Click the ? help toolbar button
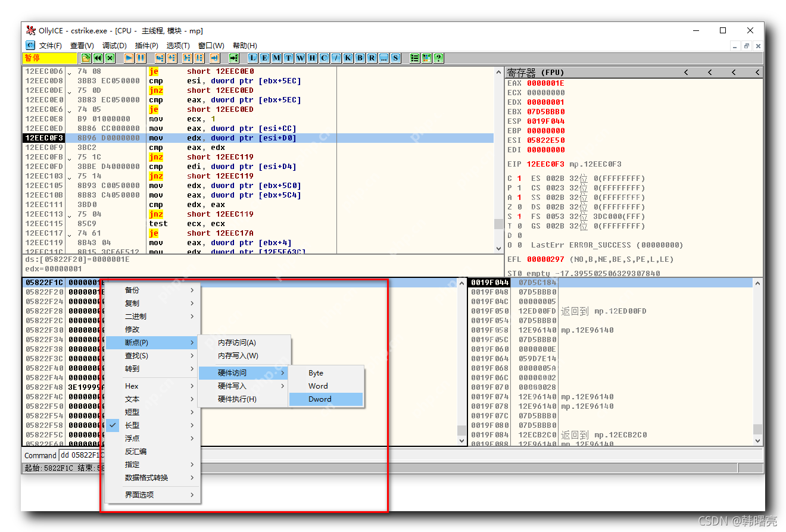This screenshot has height=532, width=786. coord(439,58)
